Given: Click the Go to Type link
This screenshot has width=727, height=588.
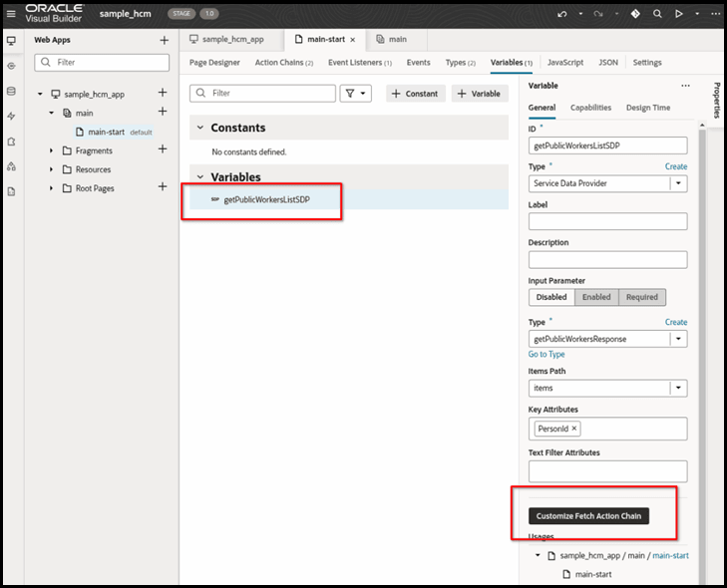Looking at the screenshot, I should (546, 354).
